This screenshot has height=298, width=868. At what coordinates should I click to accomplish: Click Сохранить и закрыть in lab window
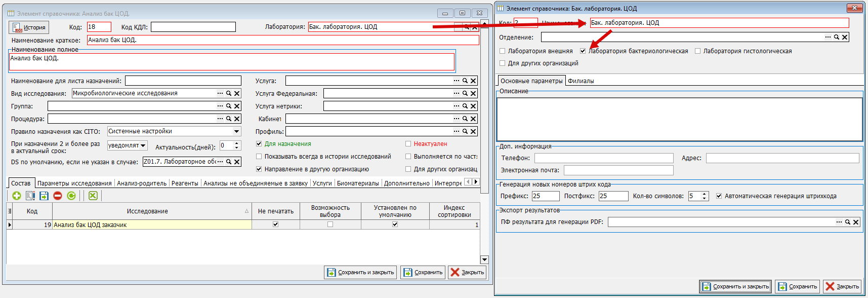pyautogui.click(x=735, y=286)
